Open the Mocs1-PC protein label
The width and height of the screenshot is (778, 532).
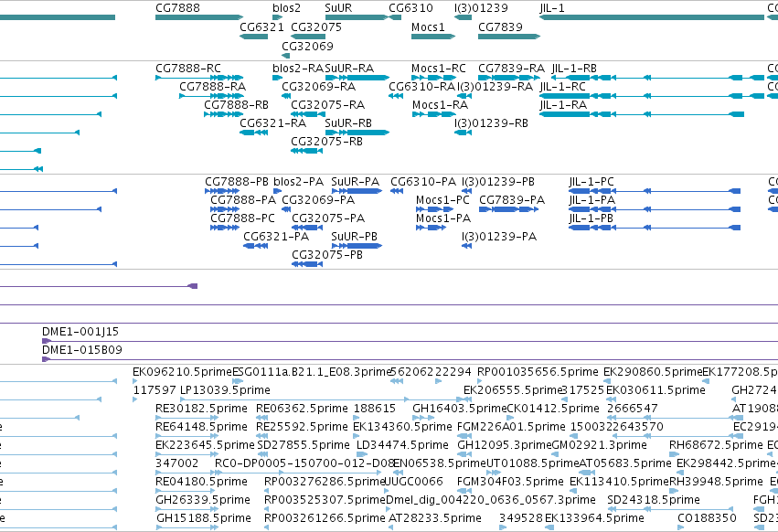[442, 200]
